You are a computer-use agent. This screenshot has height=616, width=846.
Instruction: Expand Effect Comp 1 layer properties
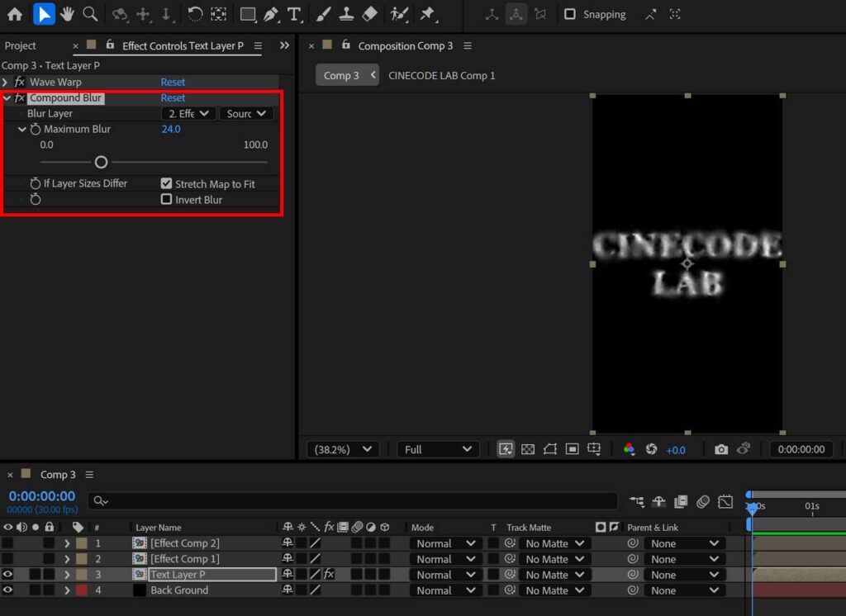coord(67,559)
